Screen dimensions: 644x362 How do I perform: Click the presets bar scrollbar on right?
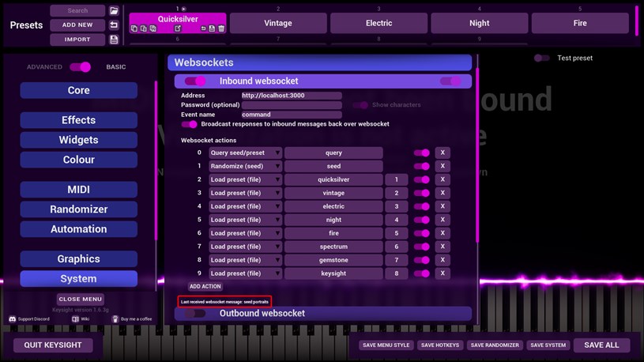(x=637, y=22)
